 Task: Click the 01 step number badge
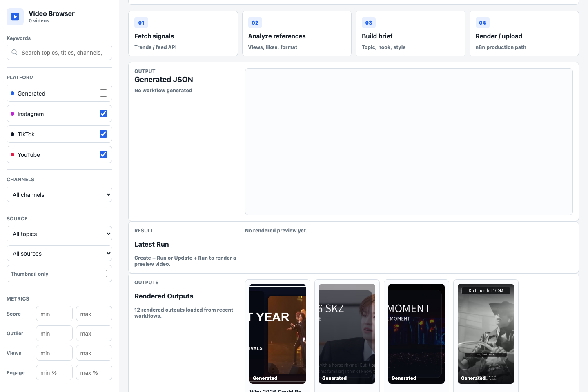click(x=141, y=22)
